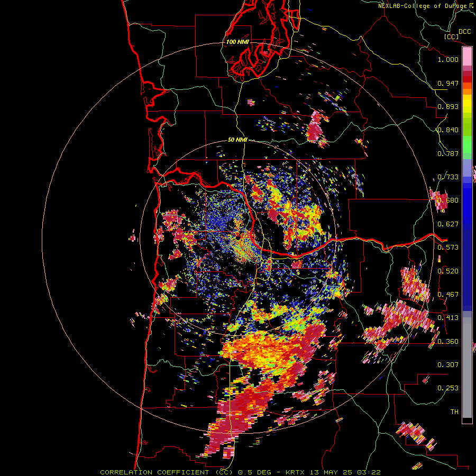Click the 0.307 color scale value
The image size is (476, 476).
point(448,365)
